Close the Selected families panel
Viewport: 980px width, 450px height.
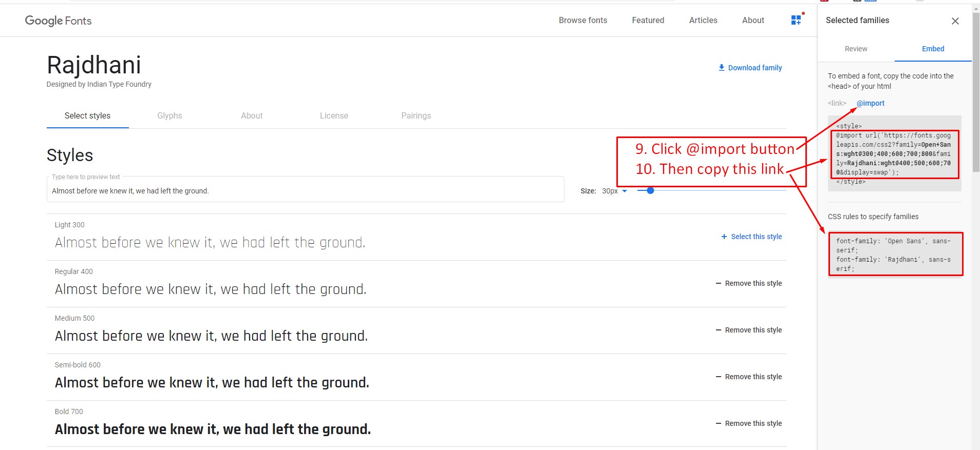955,21
